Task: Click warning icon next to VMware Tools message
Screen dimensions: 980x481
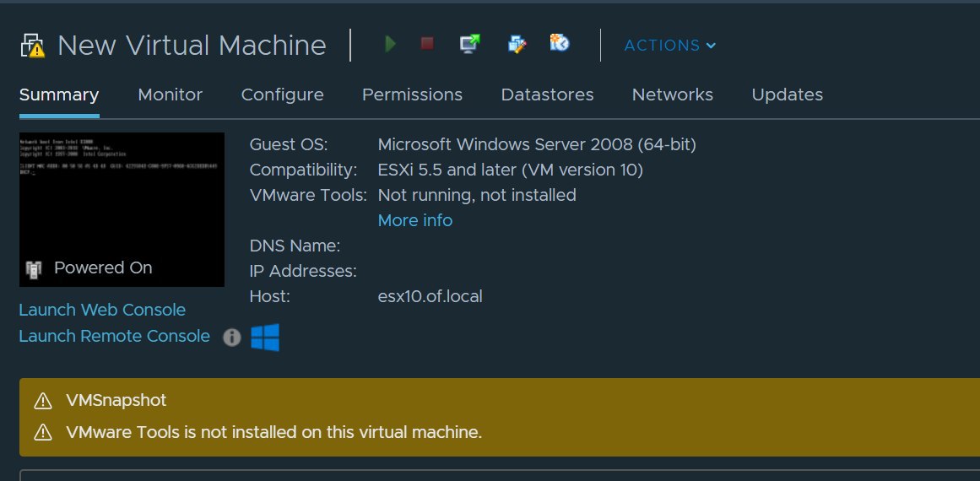Action: click(42, 432)
